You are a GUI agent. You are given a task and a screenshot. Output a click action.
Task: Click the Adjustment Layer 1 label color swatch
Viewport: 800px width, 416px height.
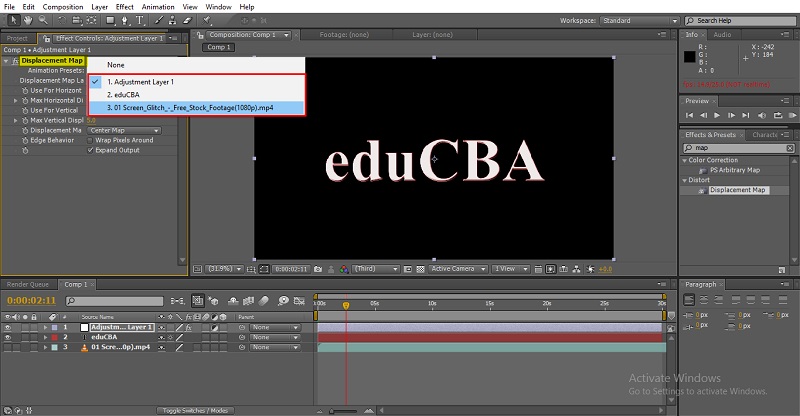point(55,328)
